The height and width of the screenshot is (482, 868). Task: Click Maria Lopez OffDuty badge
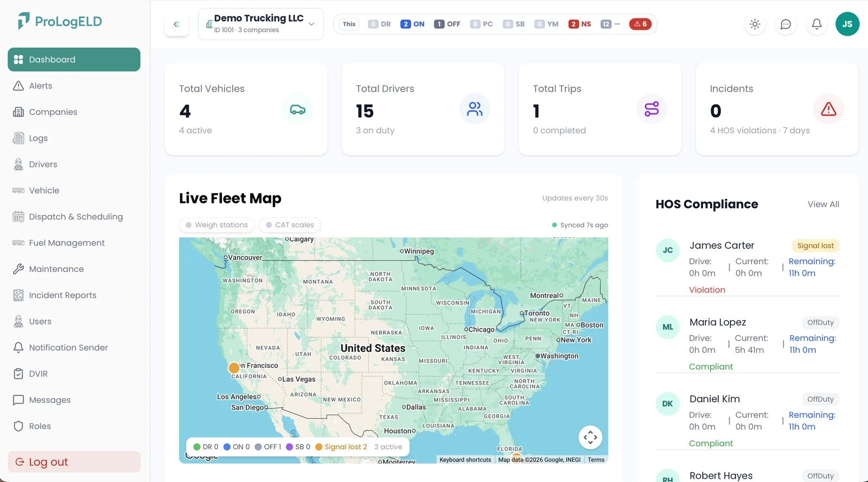tap(820, 322)
